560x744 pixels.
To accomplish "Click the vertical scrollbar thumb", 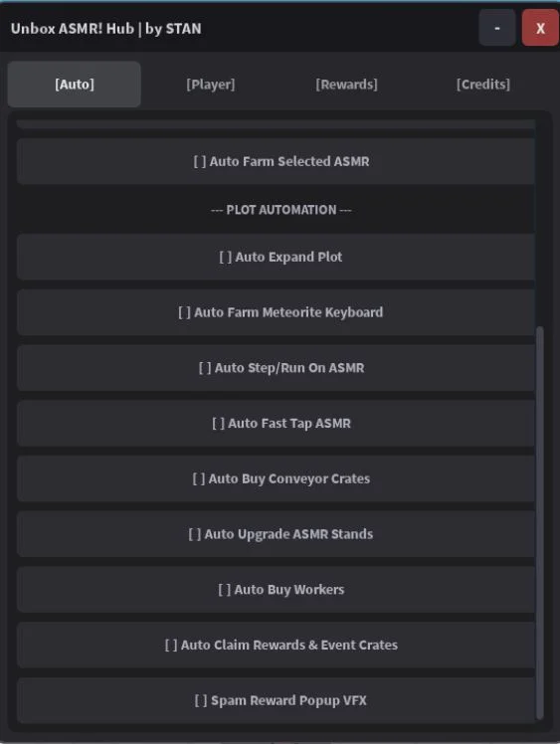I will 539,523.
